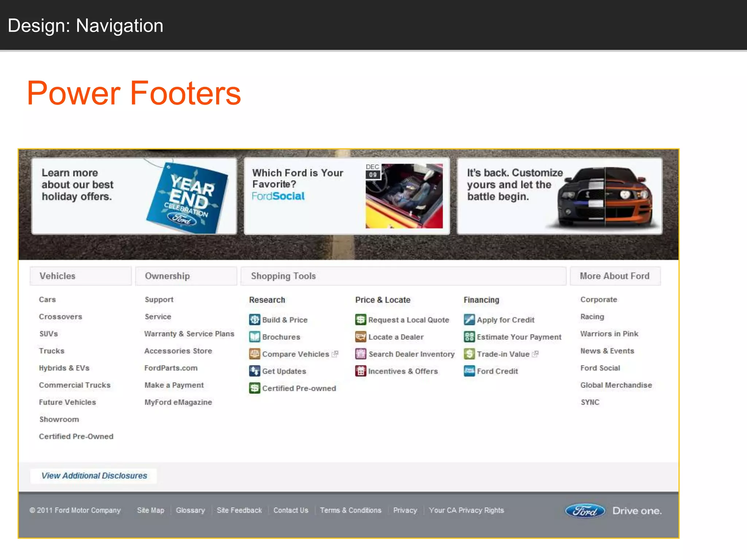Click the 2011 Ford Motor Company copyright
The height and width of the screenshot is (560, 747).
pos(75,510)
